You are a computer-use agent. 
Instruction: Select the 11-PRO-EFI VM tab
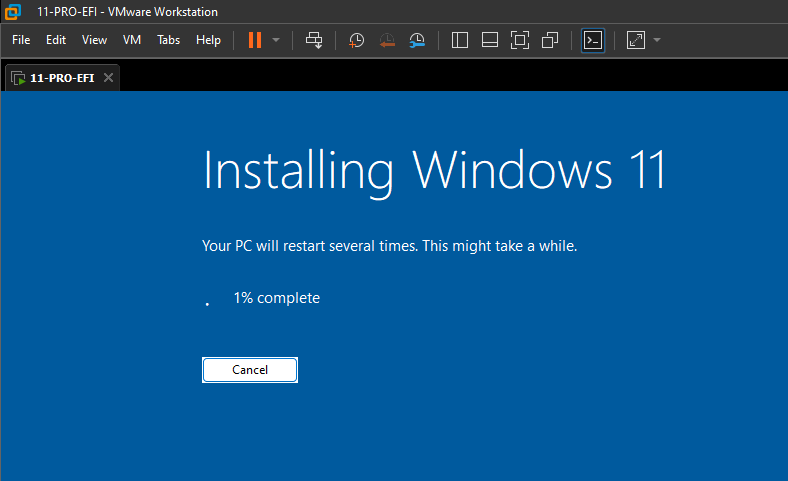tap(62, 78)
